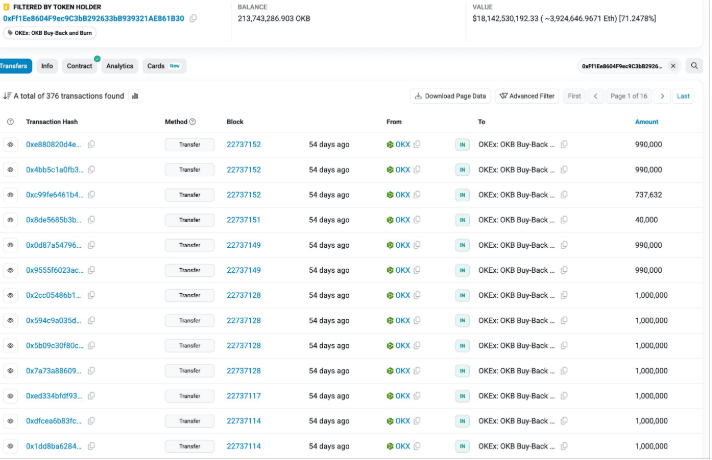Screen dimensions: 712x460
Task: Preview transaction 0x594c9a035d details
Action: 10,321
